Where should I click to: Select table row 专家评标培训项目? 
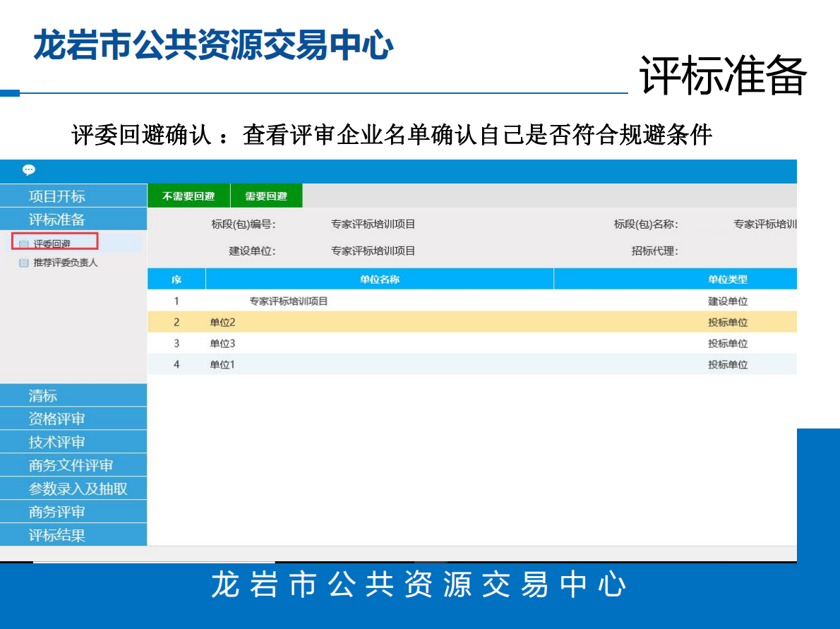(472, 301)
